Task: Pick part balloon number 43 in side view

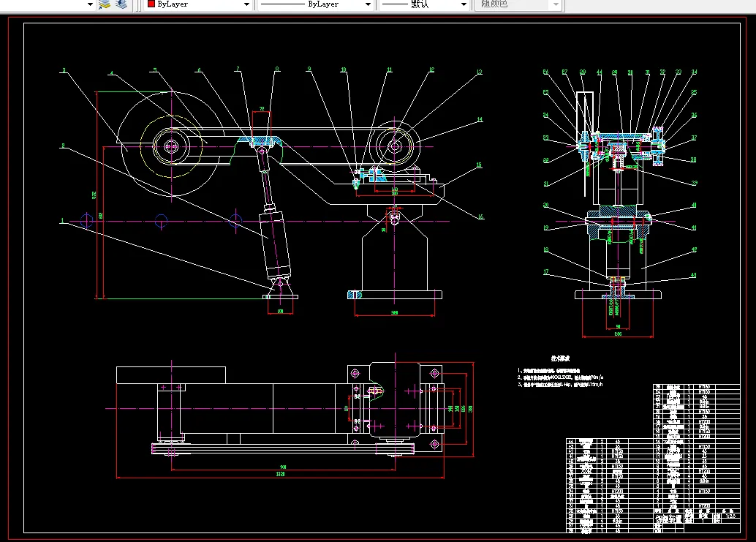Action: [x=693, y=275]
